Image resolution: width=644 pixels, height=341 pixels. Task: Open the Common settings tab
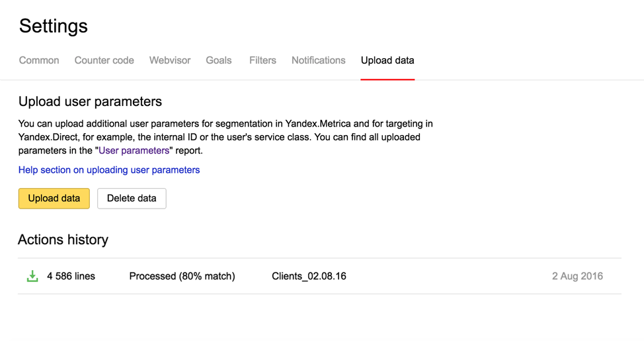(39, 60)
